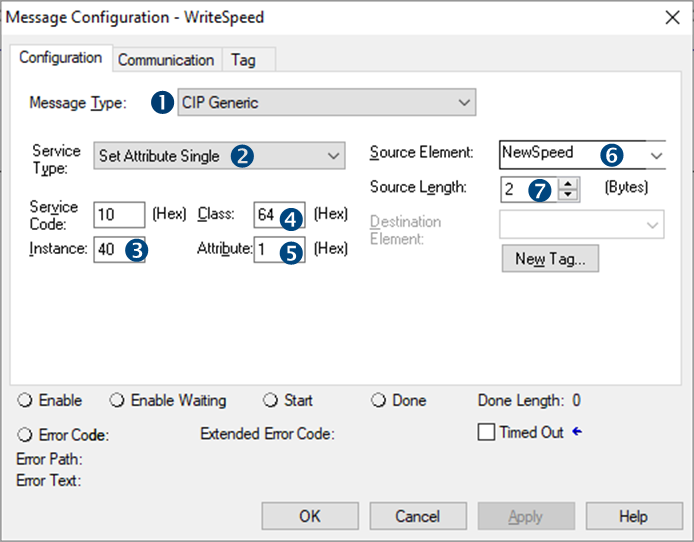Click callout badge 6 in Source Element
This screenshot has height=542, width=694.
[x=612, y=154]
